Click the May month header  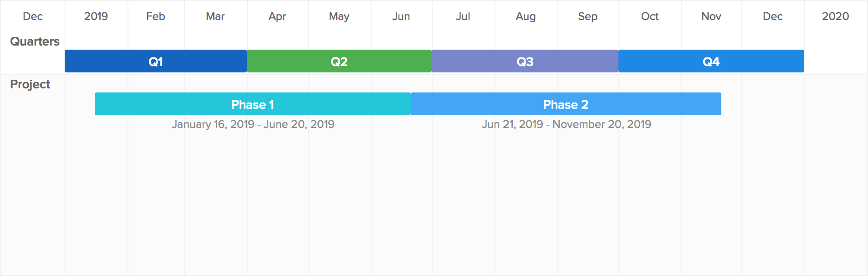click(339, 16)
